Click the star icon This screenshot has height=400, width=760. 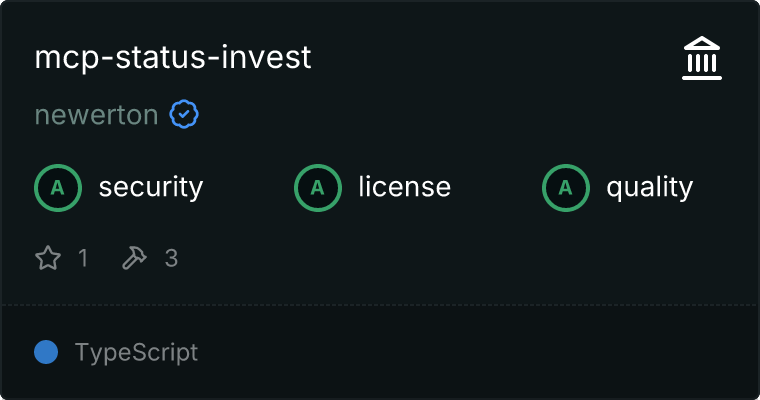48,258
